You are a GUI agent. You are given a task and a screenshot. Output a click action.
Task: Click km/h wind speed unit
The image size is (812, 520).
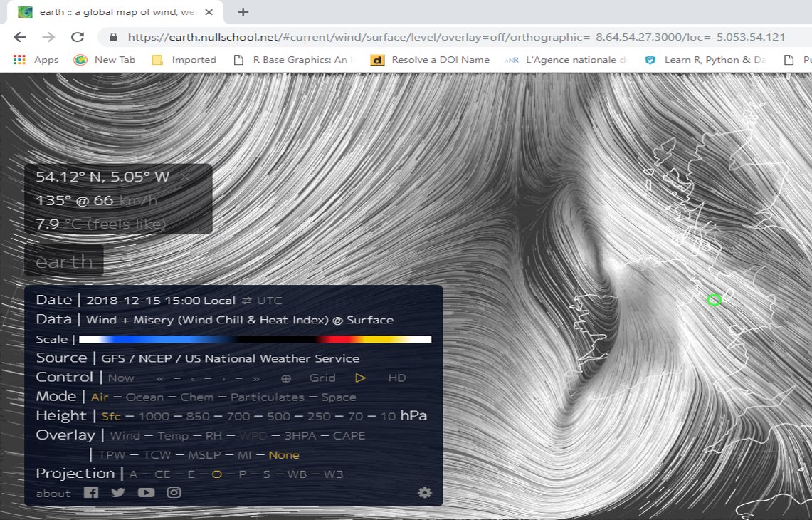click(x=138, y=201)
